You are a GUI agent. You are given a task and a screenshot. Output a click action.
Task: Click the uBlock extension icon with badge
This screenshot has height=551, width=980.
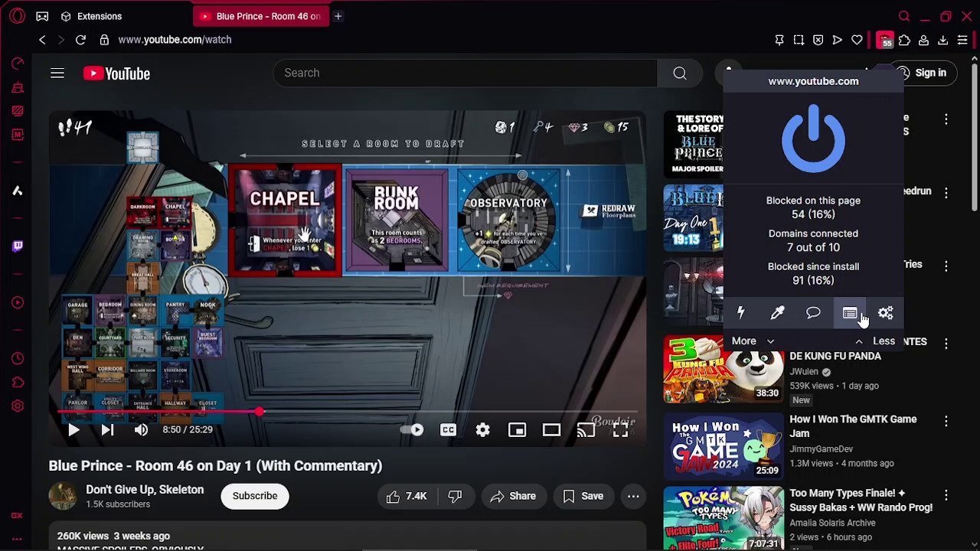pos(885,40)
